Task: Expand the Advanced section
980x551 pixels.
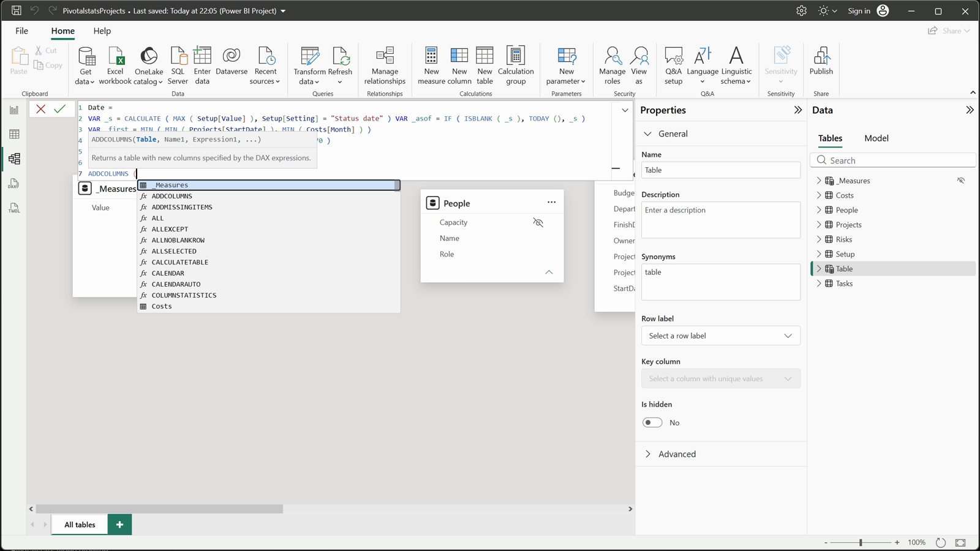Action: pos(648,454)
